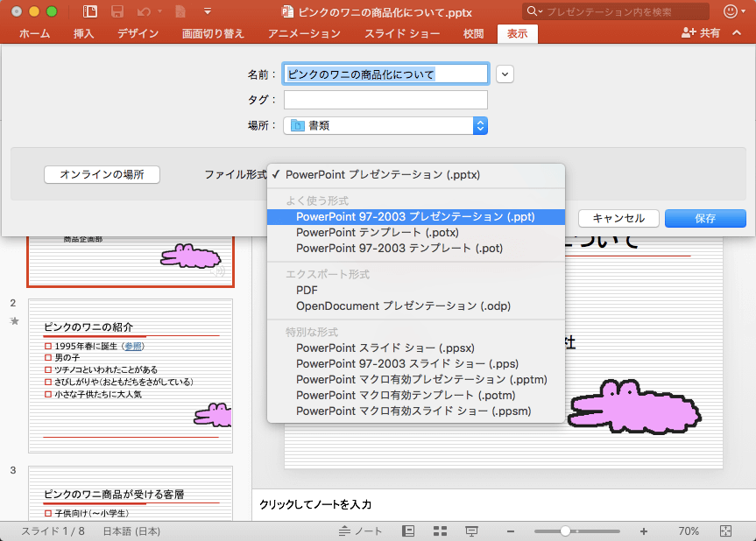Choose PowerPoint プレゼンテーション (.pptx) format
The height and width of the screenshot is (541, 756).
416,175
